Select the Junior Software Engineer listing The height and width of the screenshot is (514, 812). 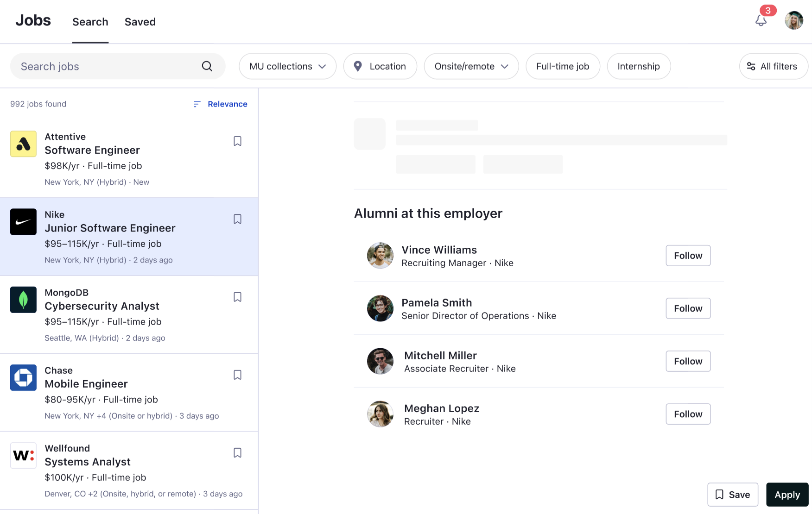[x=129, y=237]
